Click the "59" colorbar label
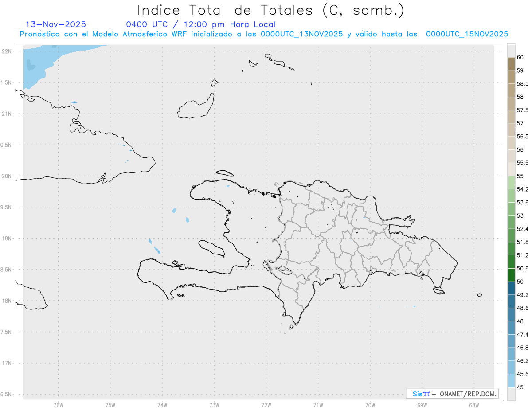 [520, 70]
